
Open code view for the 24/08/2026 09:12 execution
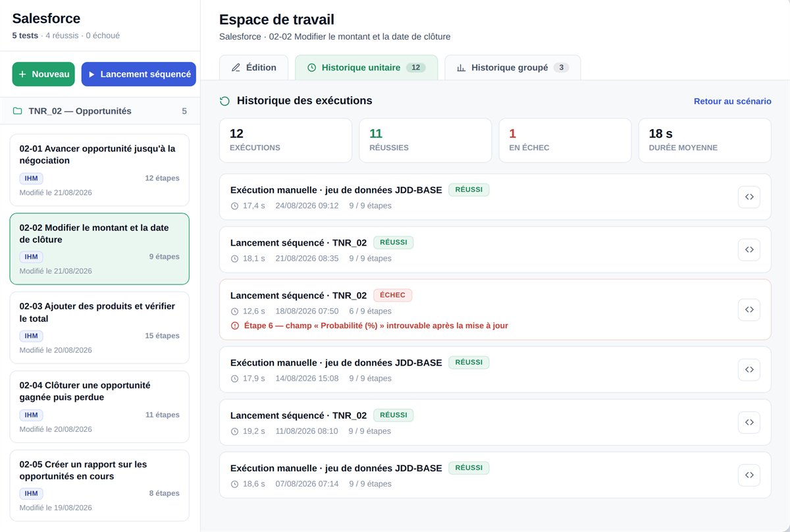pos(749,197)
